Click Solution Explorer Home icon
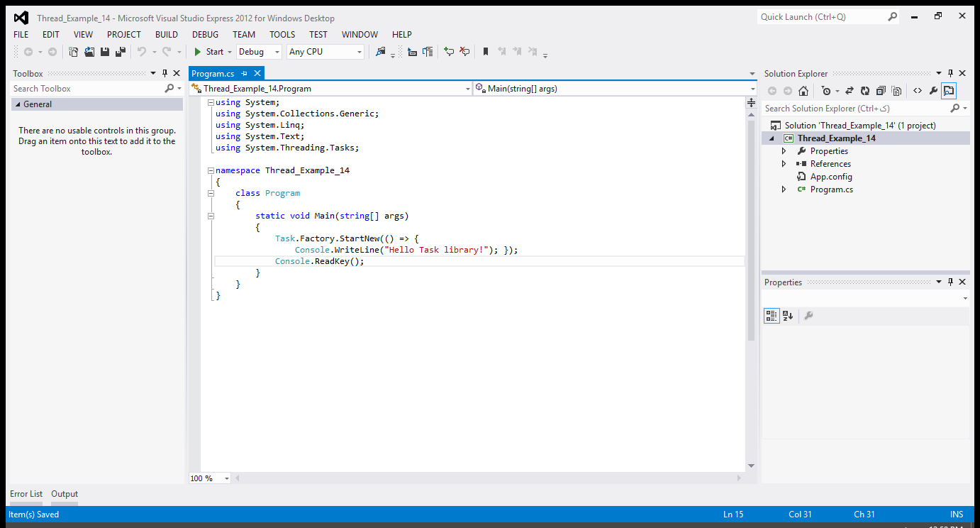 [803, 91]
